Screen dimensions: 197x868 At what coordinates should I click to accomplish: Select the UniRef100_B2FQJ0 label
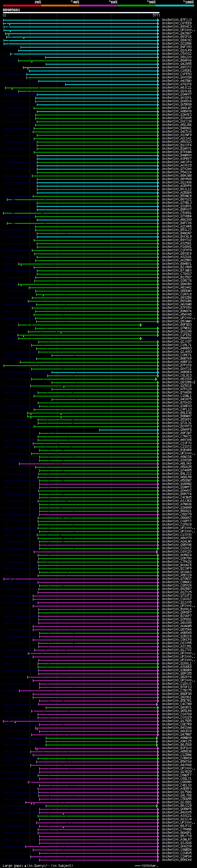(x=177, y=748)
